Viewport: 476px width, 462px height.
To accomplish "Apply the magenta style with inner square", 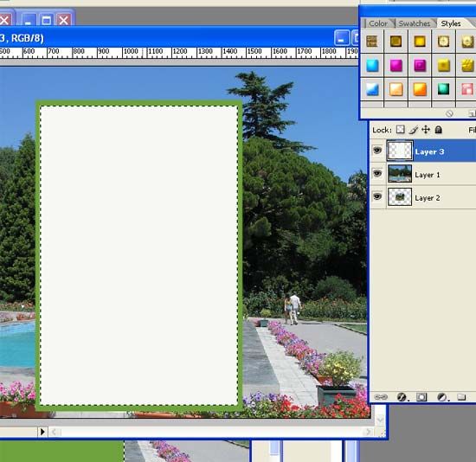I will pos(420,65).
